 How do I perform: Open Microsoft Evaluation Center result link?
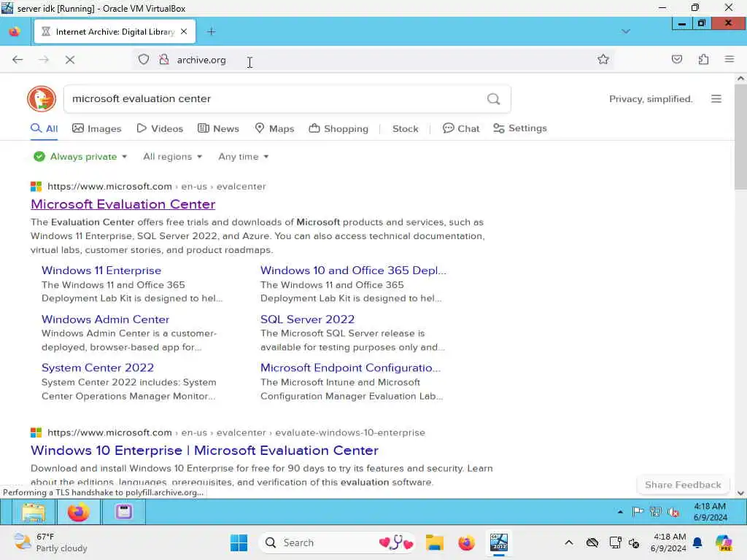coord(123,204)
